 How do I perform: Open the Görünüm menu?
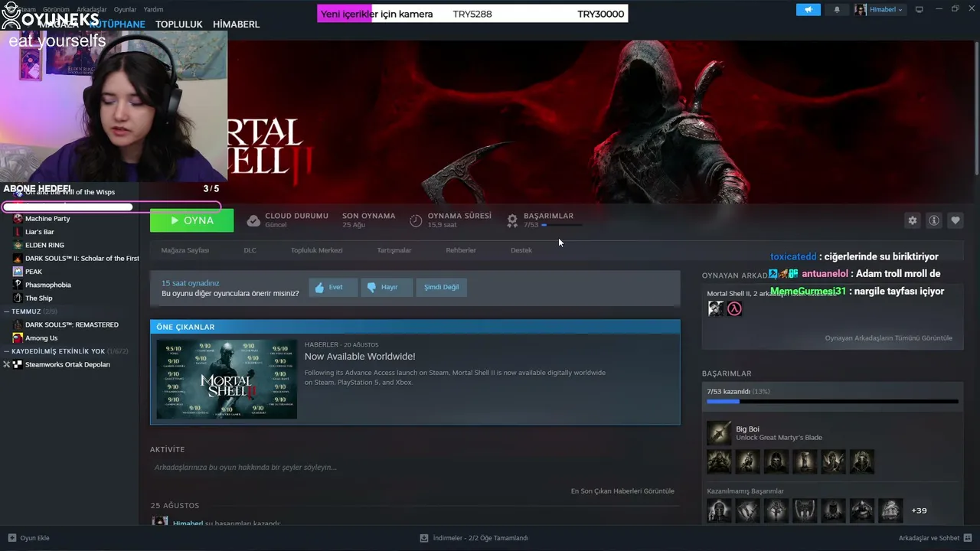click(x=56, y=9)
